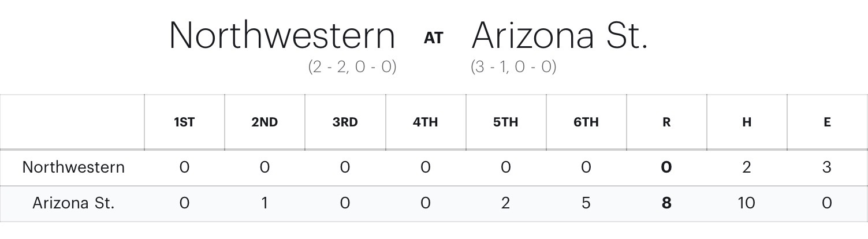The width and height of the screenshot is (868, 239).
Task: Select the 5TH inning column header
Action: click(505, 122)
